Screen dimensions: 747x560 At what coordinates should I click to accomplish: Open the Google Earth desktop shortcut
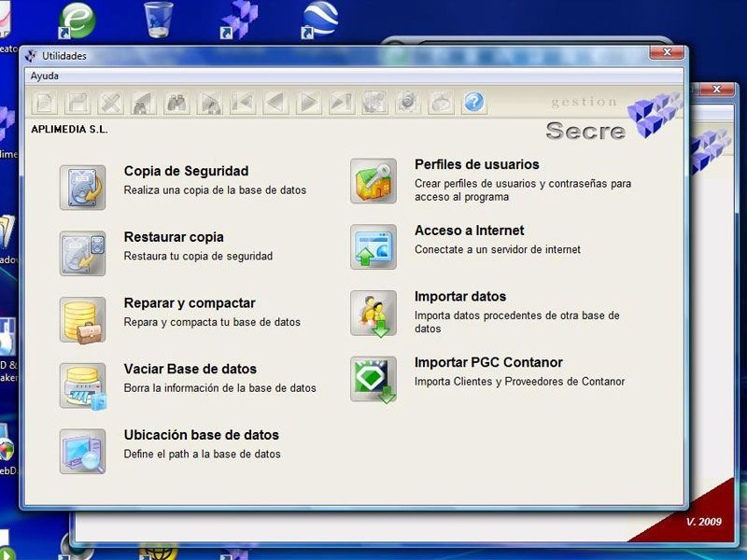319,19
